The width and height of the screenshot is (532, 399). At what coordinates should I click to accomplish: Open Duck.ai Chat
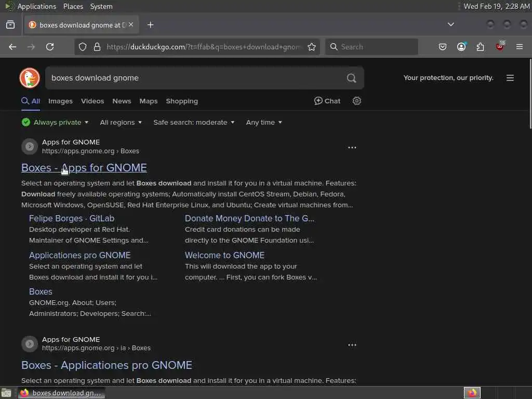[327, 101]
